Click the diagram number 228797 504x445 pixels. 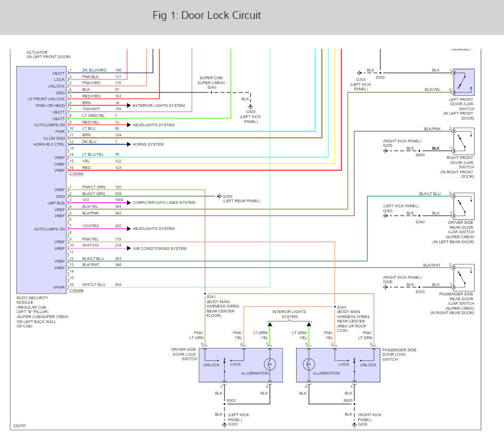19,426
